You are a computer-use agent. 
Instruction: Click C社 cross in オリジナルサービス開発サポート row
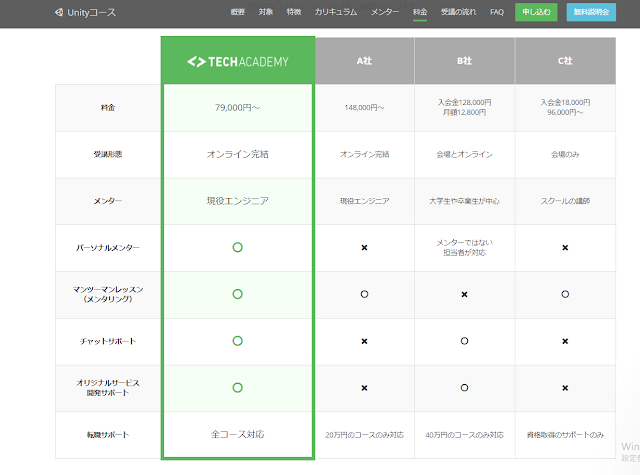point(565,388)
